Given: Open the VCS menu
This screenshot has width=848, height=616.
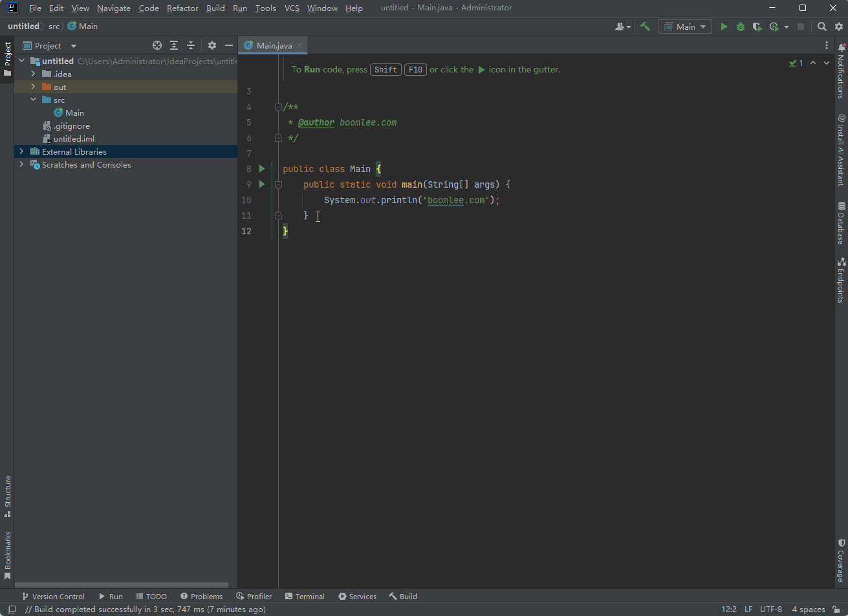Looking at the screenshot, I should pos(291,8).
